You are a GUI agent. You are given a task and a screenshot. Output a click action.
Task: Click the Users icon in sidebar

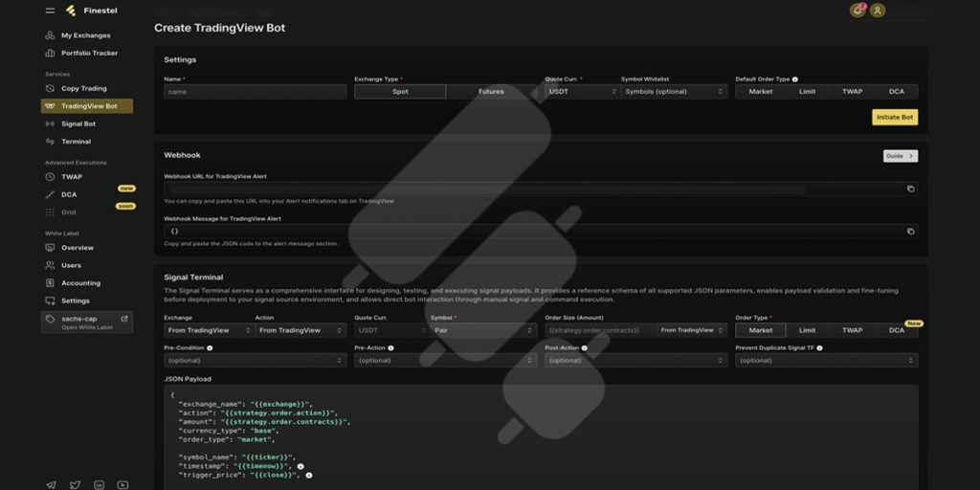point(50,265)
